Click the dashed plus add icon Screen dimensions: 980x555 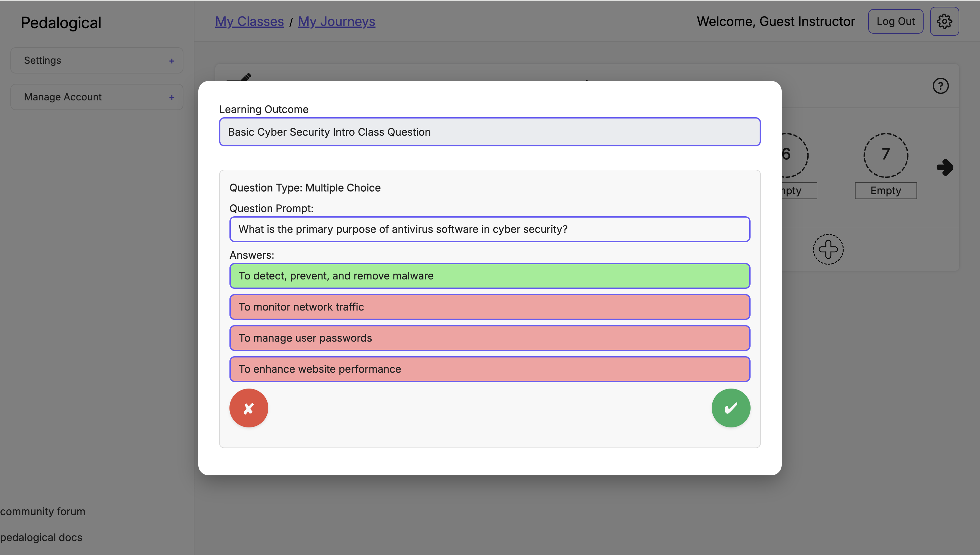(x=828, y=249)
